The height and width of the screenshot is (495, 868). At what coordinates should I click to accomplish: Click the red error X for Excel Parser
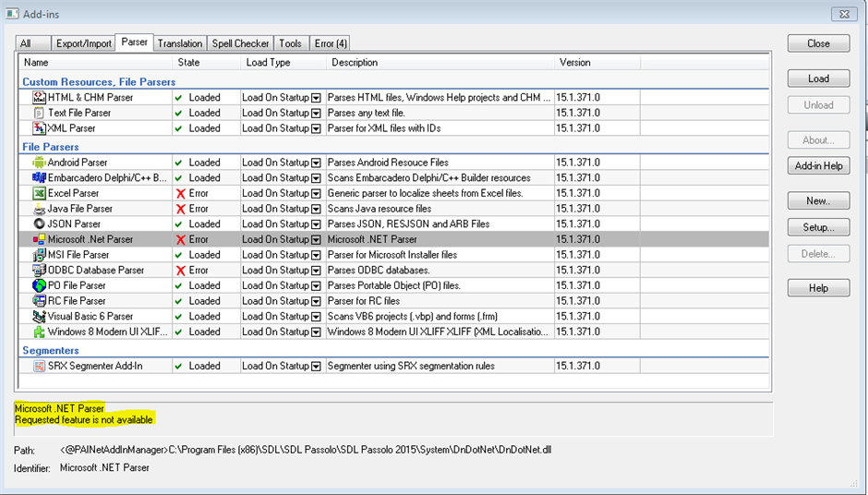tap(180, 194)
